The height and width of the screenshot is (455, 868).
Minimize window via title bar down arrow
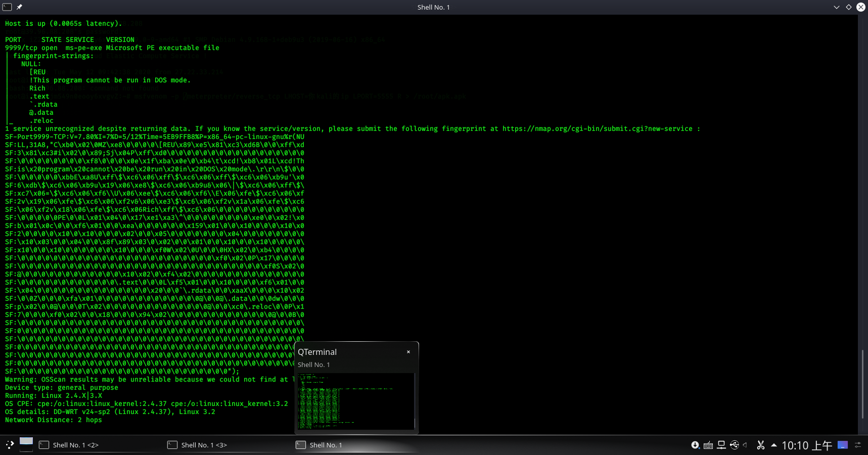pyautogui.click(x=837, y=7)
